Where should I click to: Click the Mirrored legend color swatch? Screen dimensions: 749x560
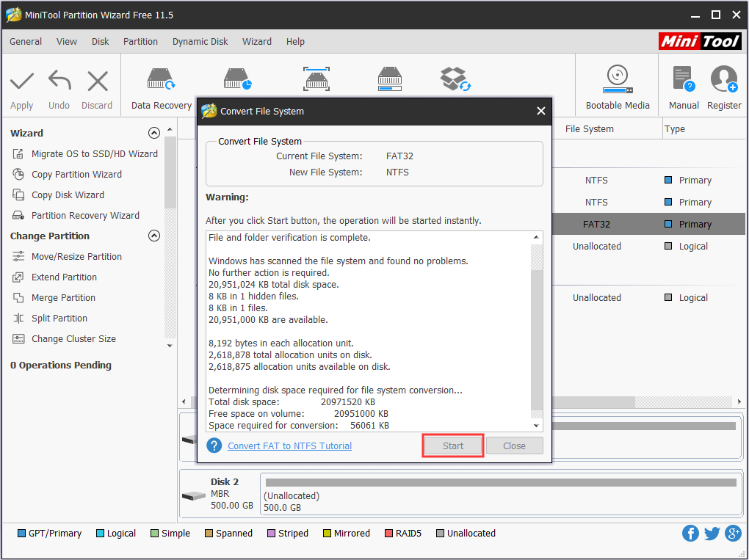pos(328,534)
